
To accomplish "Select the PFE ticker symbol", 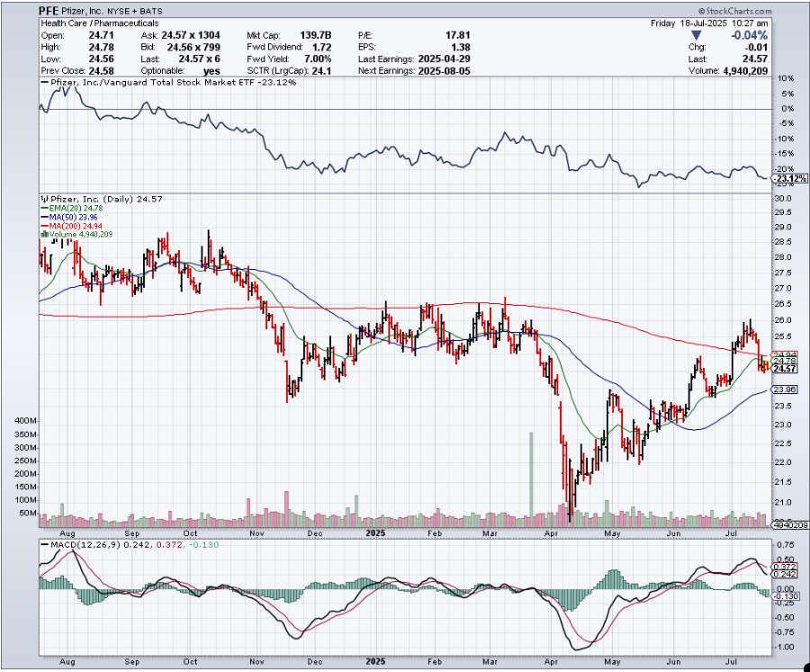I will (48, 11).
